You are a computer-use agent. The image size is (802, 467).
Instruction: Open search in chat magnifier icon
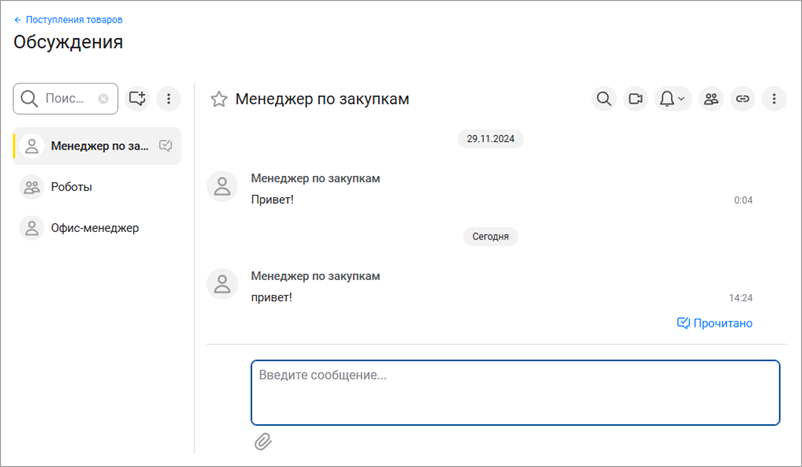604,99
